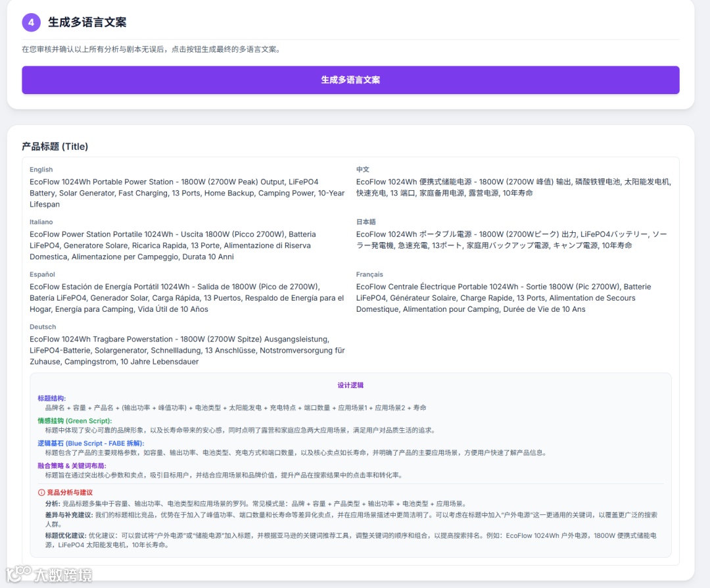The width and height of the screenshot is (710, 588).
Task: Click the Español language label
Action: (x=42, y=274)
